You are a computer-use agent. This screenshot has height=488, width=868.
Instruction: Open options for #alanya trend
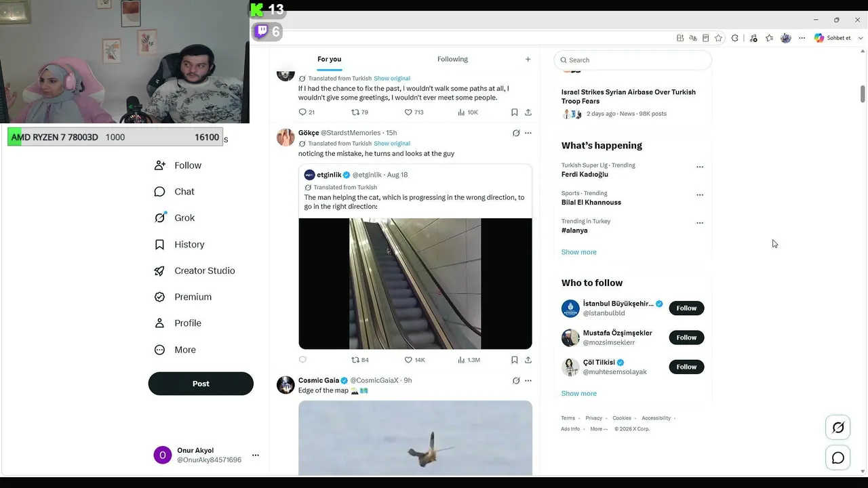[x=700, y=223]
